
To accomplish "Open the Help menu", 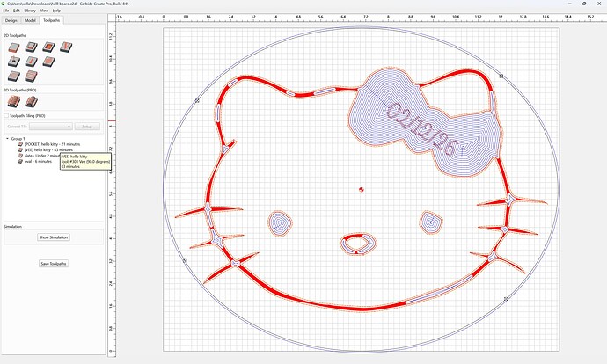I will point(56,11).
